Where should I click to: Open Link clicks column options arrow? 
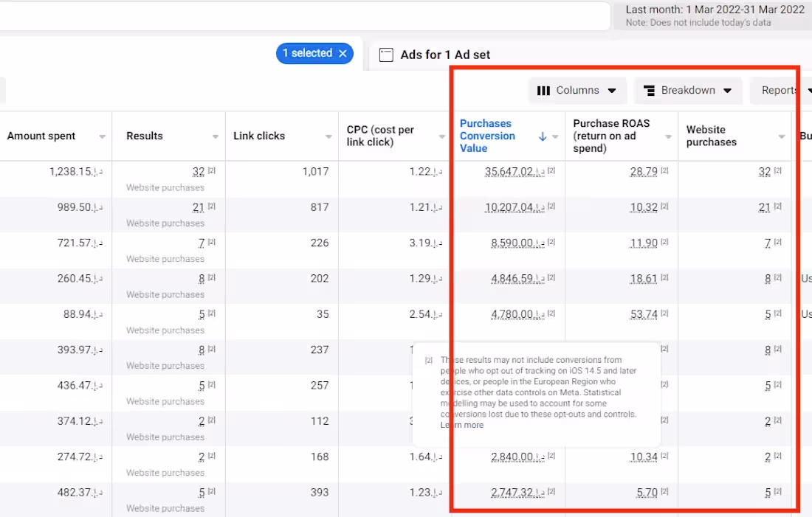click(328, 136)
